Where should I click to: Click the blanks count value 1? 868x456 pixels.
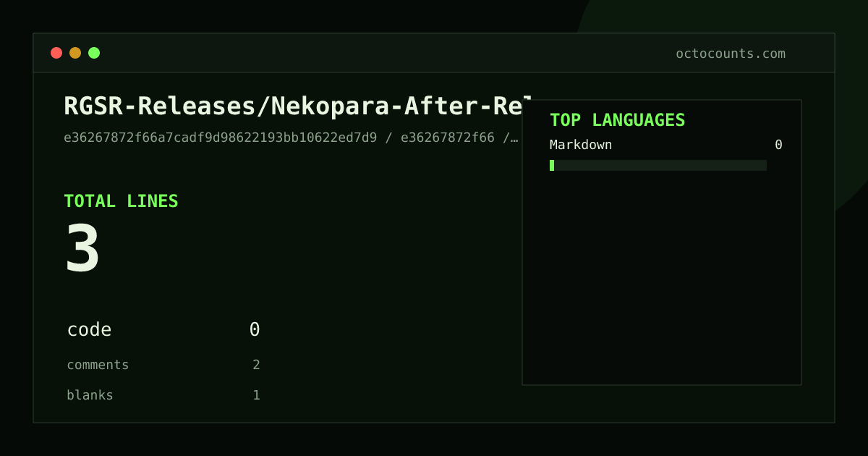256,395
